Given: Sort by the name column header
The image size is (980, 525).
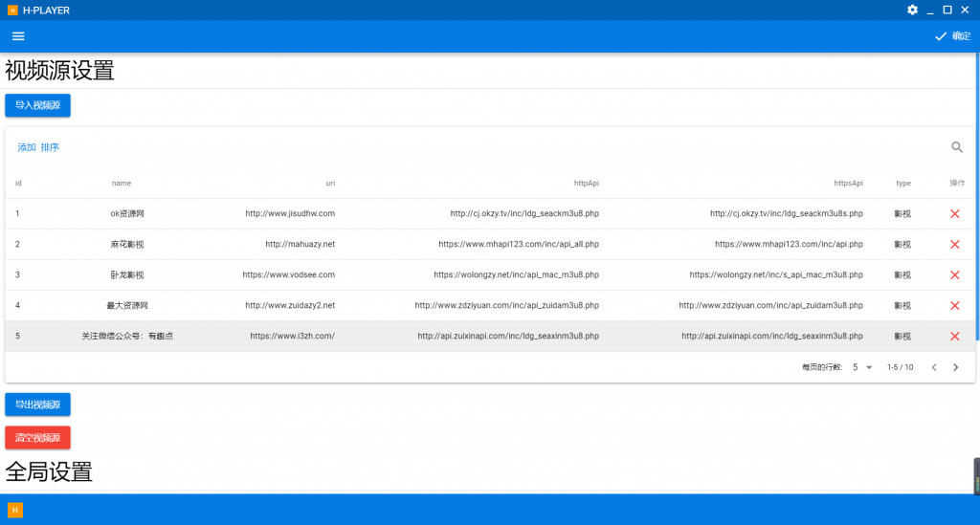Looking at the screenshot, I should click(122, 183).
